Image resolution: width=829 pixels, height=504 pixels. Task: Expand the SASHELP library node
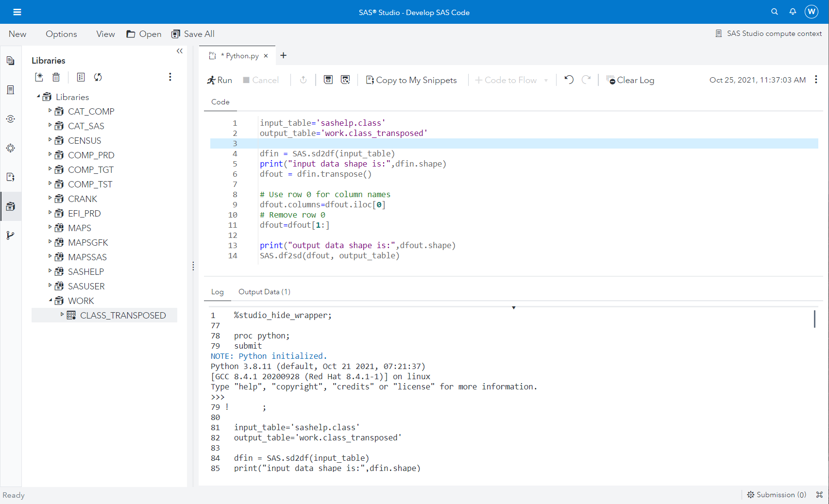pos(50,271)
